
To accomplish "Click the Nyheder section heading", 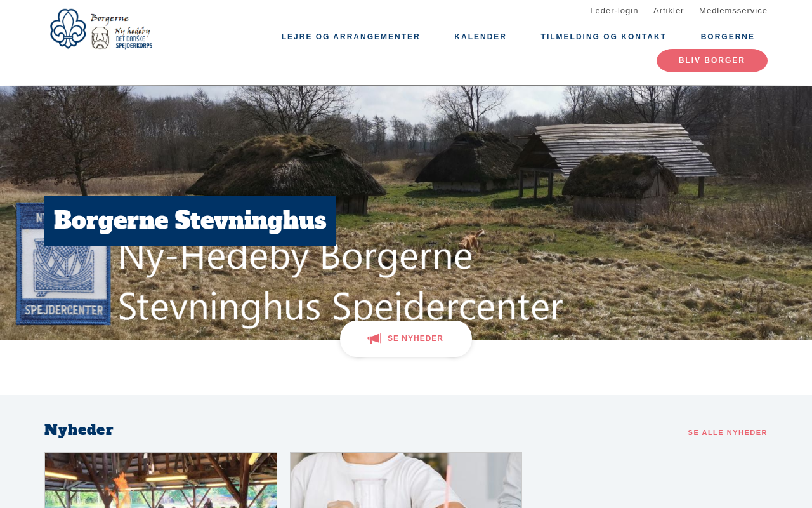I will coord(79,430).
